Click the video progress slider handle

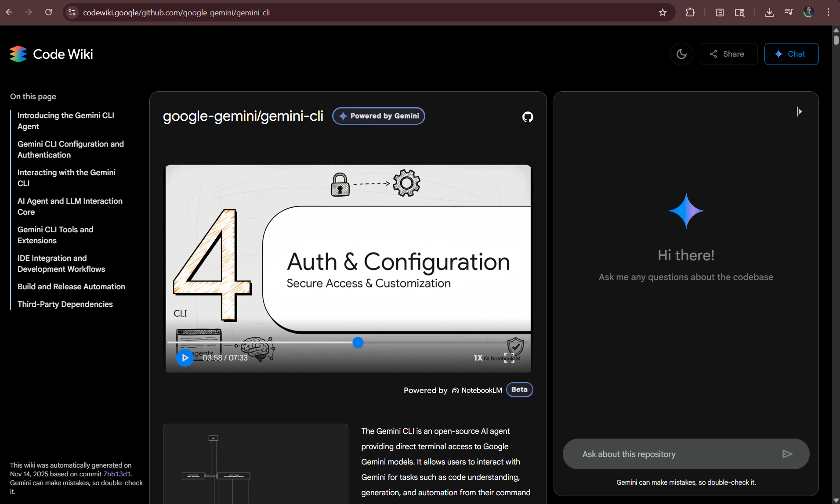[358, 342]
